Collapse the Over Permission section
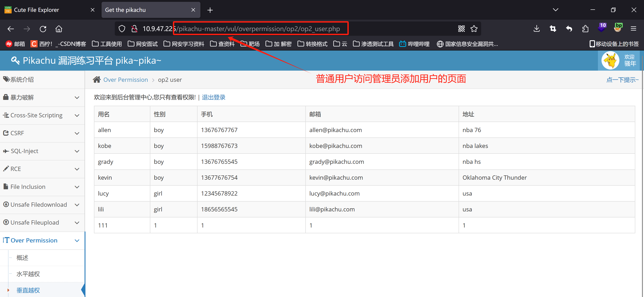Image resolution: width=644 pixels, height=297 pixels. click(42, 240)
